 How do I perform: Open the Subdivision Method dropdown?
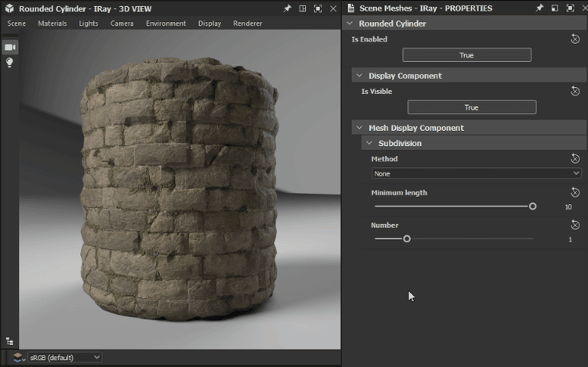pyautogui.click(x=476, y=173)
